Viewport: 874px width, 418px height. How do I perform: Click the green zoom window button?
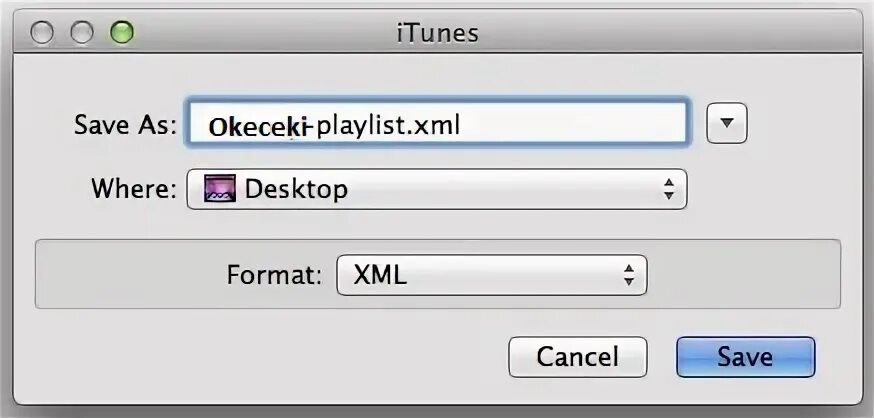click(122, 32)
